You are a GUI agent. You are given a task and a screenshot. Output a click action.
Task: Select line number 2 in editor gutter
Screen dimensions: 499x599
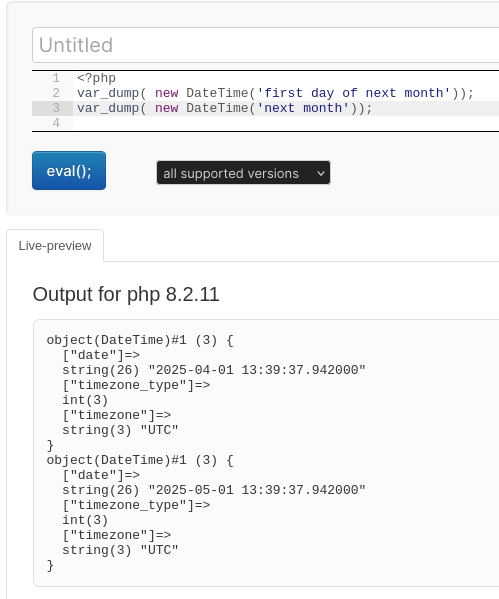(56, 93)
